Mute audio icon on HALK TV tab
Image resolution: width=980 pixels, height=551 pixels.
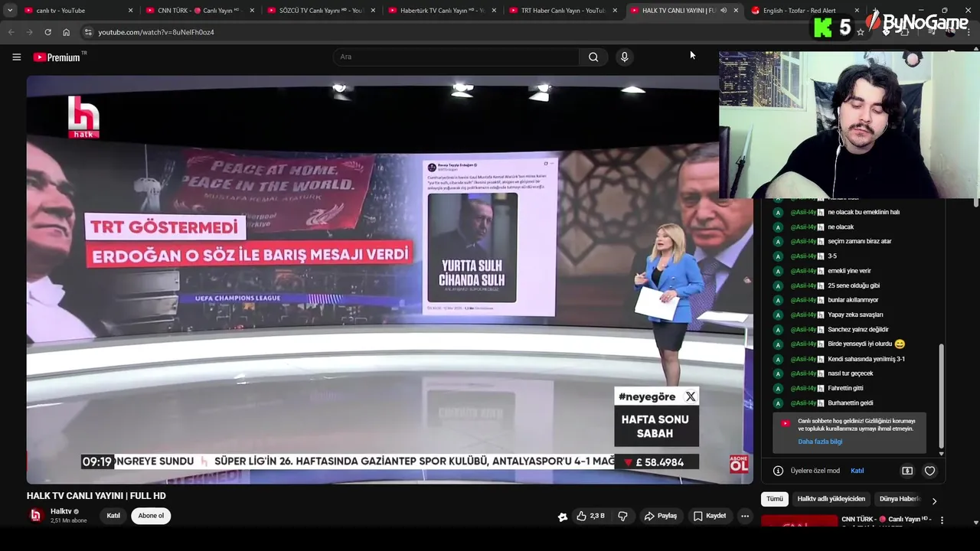[x=724, y=11]
